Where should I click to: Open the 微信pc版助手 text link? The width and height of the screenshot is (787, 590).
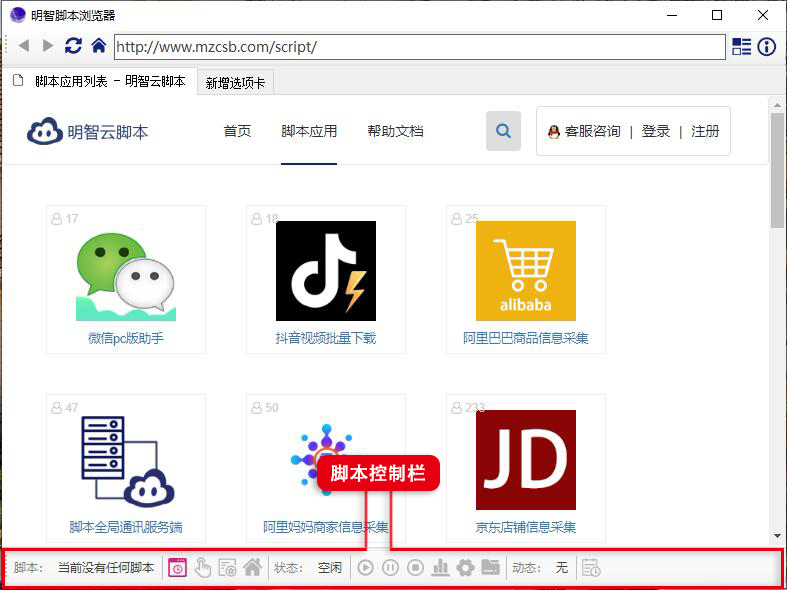click(126, 338)
